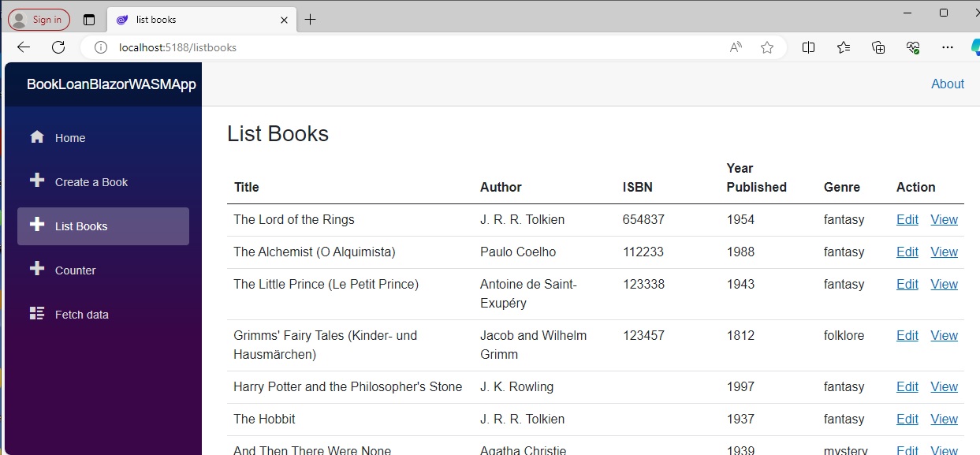Focus the address bar URL field
This screenshot has height=455, width=980.
point(394,47)
